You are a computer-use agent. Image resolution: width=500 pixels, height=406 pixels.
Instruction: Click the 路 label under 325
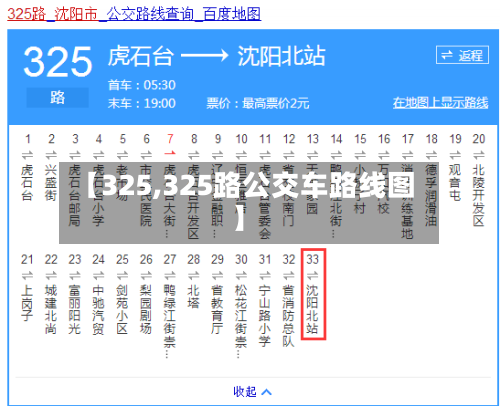(x=57, y=98)
